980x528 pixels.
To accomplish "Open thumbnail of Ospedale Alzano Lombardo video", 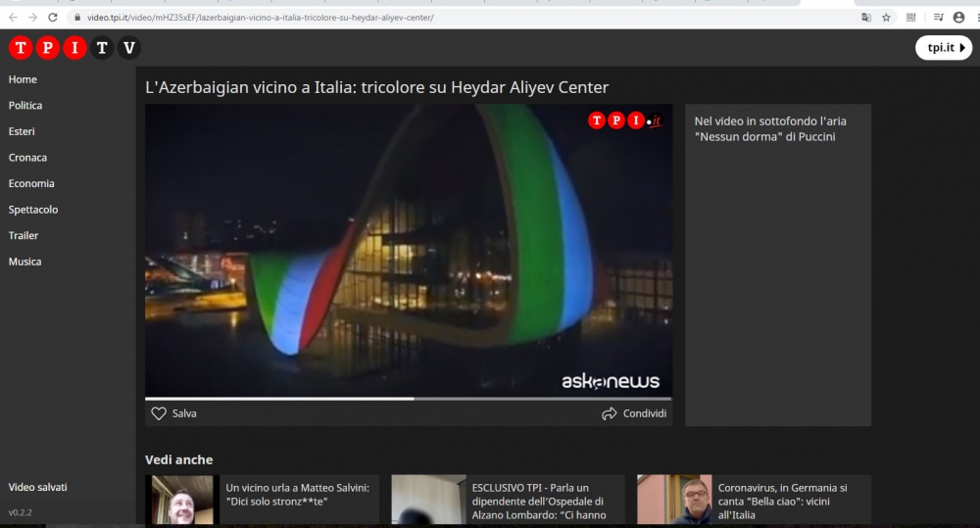I will tap(429, 500).
